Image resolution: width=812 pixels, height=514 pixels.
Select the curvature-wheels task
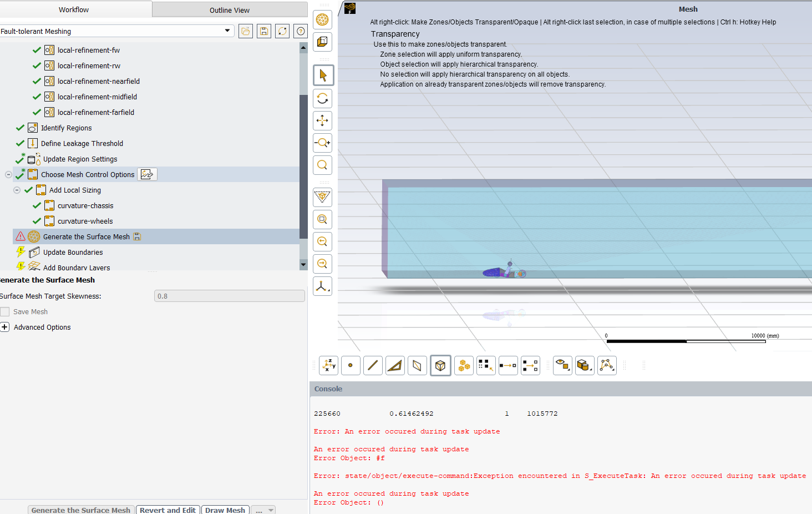coord(85,221)
